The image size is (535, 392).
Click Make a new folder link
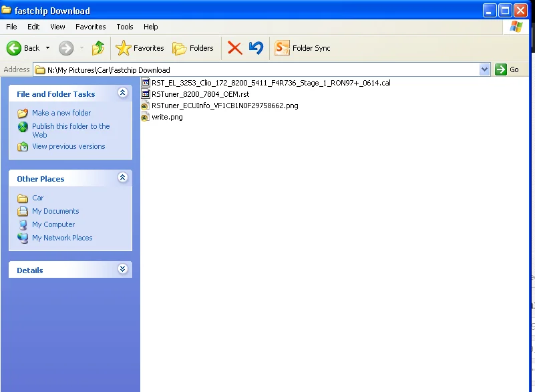click(61, 113)
